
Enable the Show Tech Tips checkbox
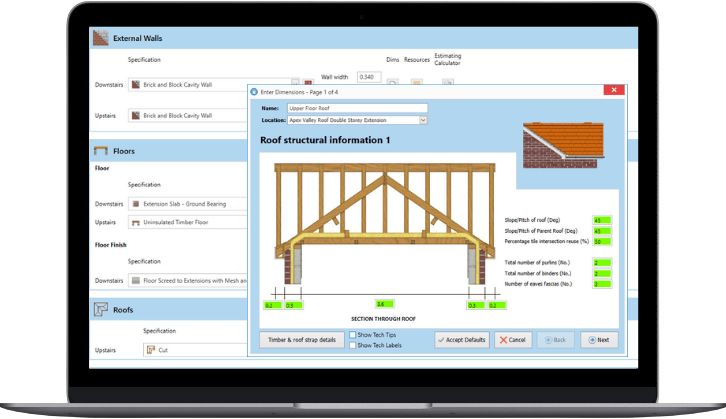(353, 334)
